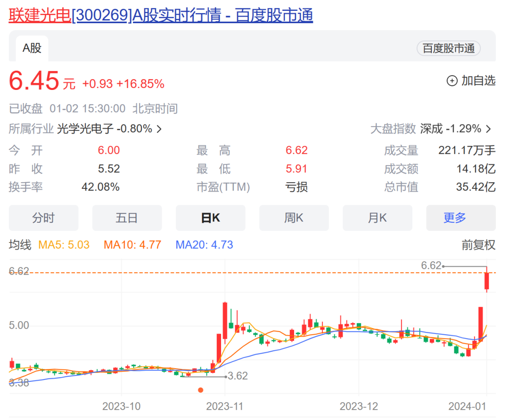Switch to the 周K chart tab

(x=294, y=218)
